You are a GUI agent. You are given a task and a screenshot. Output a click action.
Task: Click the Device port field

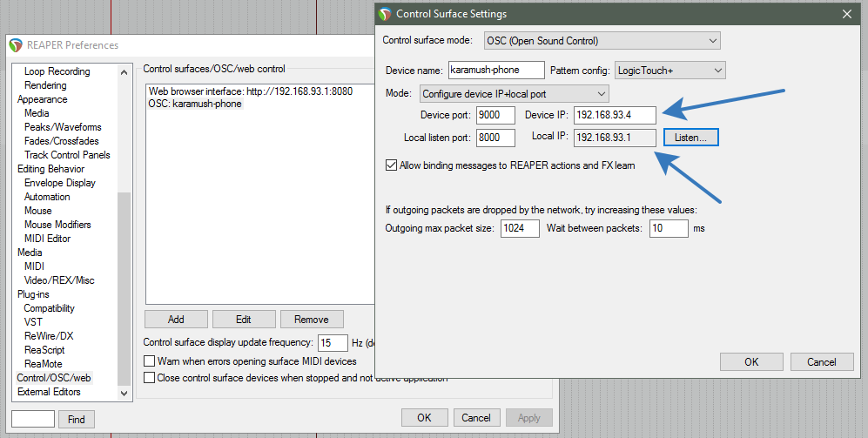pyautogui.click(x=495, y=115)
